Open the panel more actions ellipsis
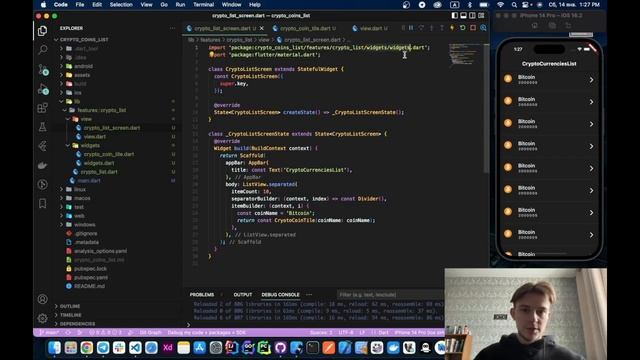Viewport: 640px width, 360px height. point(309,294)
